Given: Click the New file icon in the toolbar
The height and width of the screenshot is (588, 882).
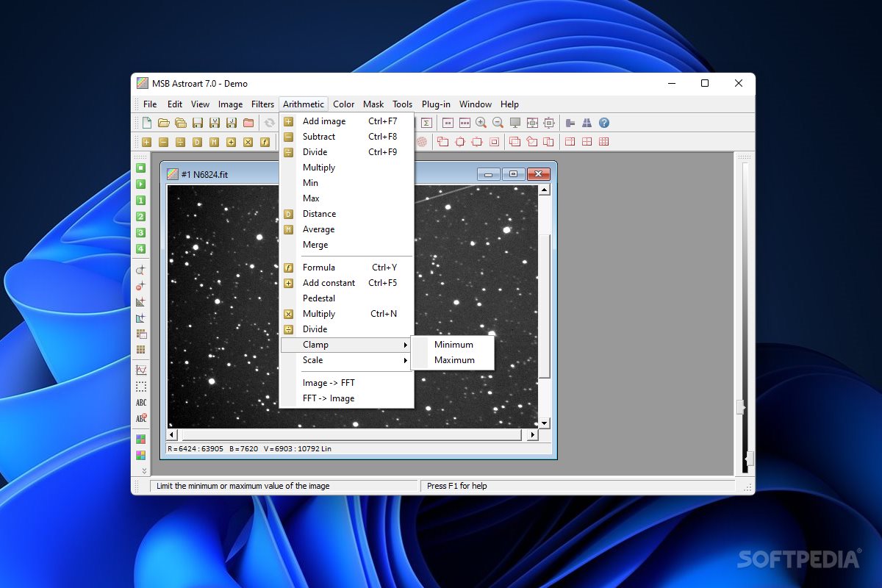Looking at the screenshot, I should (x=147, y=123).
